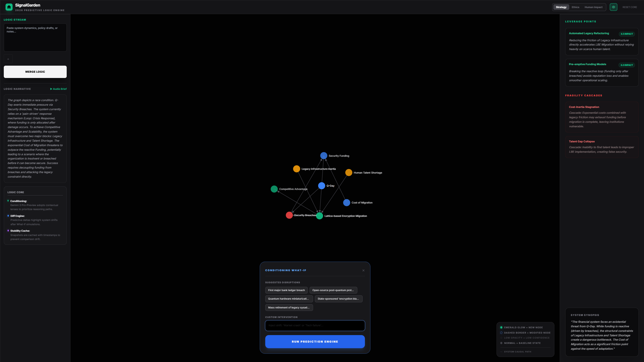
Task: Select the Human Talent Shortage node
Action: [x=349, y=173]
